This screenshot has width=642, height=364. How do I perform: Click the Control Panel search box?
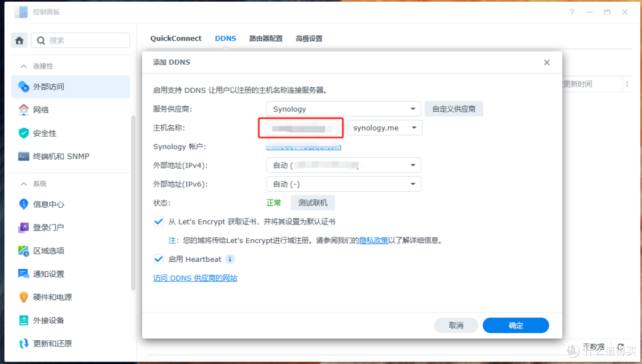pyautogui.click(x=81, y=40)
